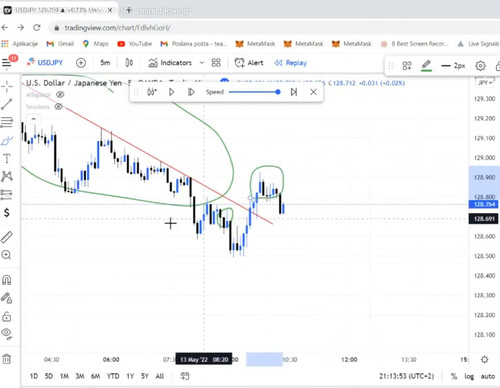This screenshot has width=500, height=388.
Task: Select the All date range
Action: coord(160,376)
